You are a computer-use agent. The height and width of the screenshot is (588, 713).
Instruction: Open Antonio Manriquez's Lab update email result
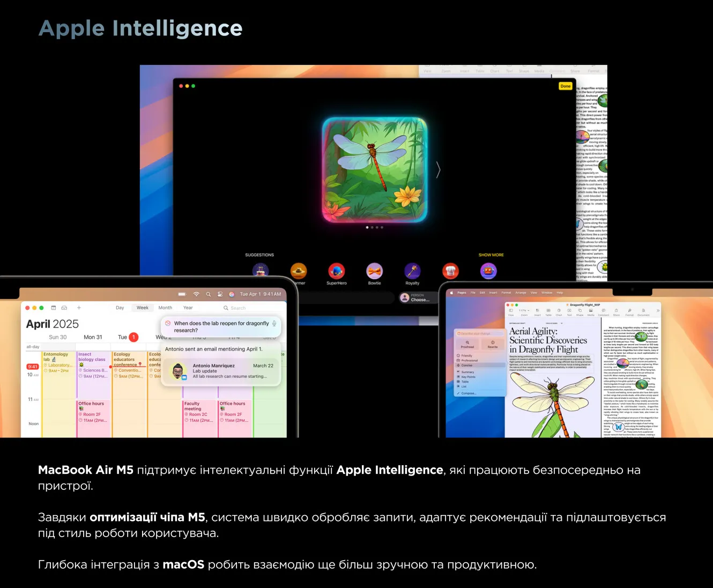point(221,371)
